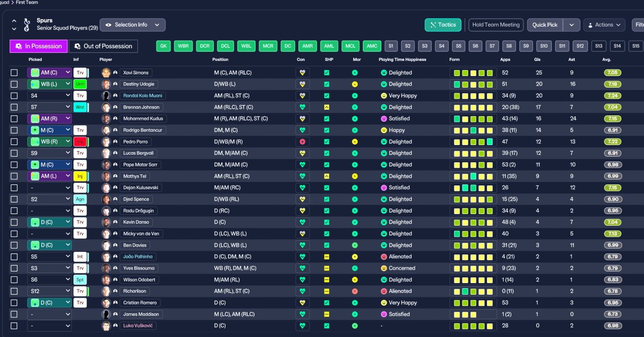The width and height of the screenshot is (644, 337).
Task: Open the Tactics screen button
Action: point(443,25)
